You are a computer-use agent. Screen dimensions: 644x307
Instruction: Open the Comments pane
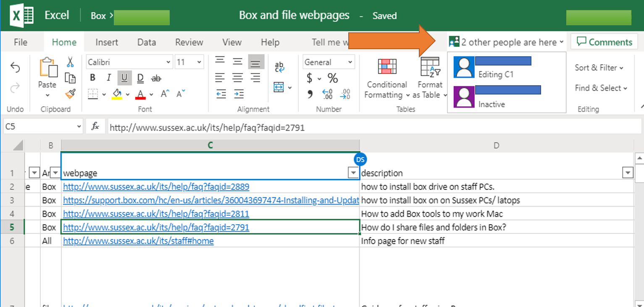point(604,42)
